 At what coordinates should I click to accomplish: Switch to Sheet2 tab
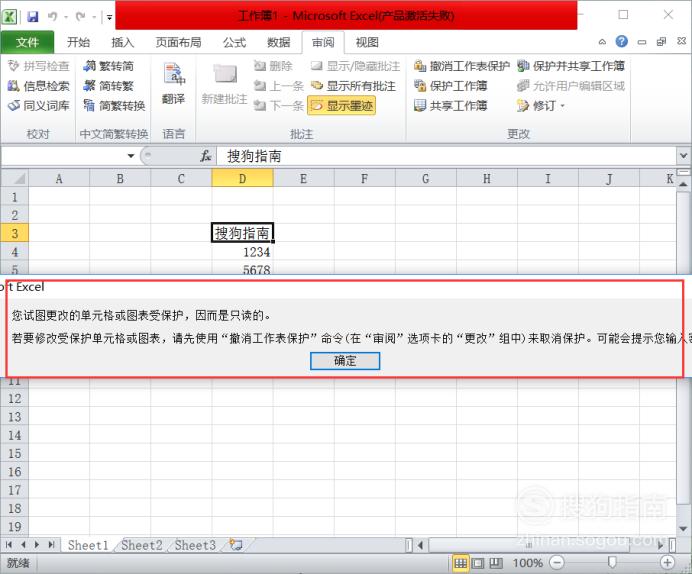pos(142,545)
